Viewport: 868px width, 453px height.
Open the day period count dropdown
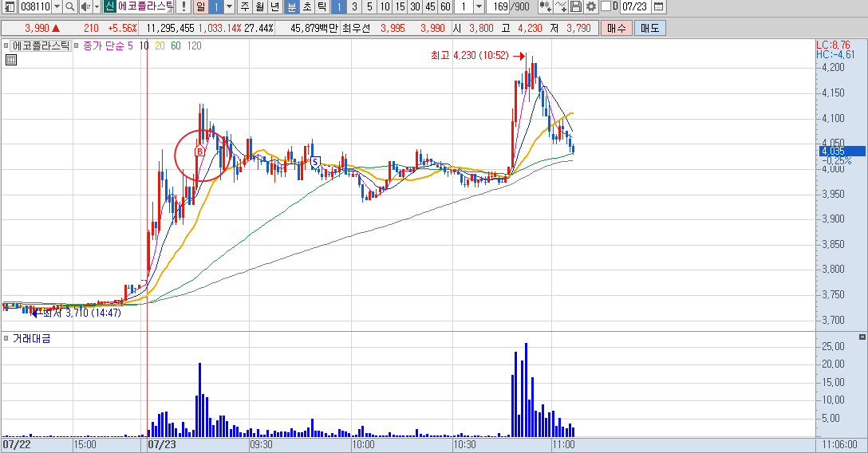point(229,6)
